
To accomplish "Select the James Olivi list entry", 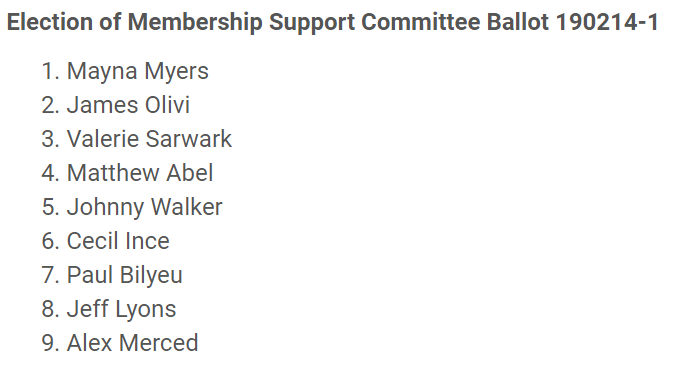I will click(128, 105).
